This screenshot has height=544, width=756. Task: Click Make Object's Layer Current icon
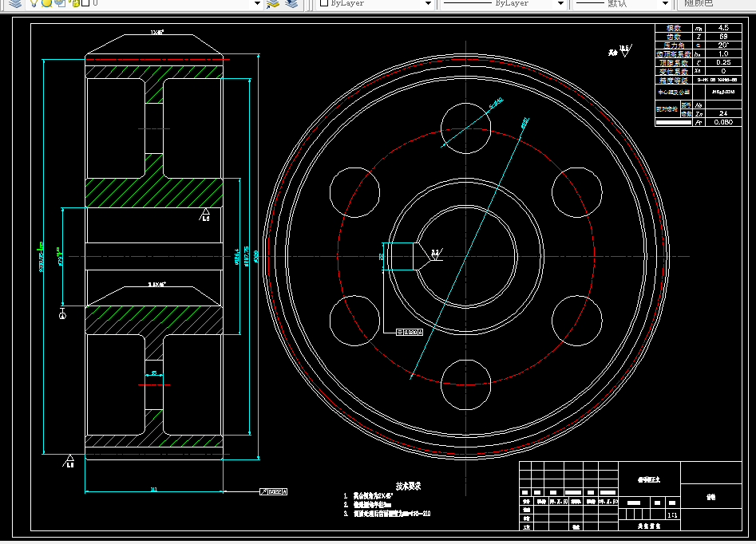point(273,4)
